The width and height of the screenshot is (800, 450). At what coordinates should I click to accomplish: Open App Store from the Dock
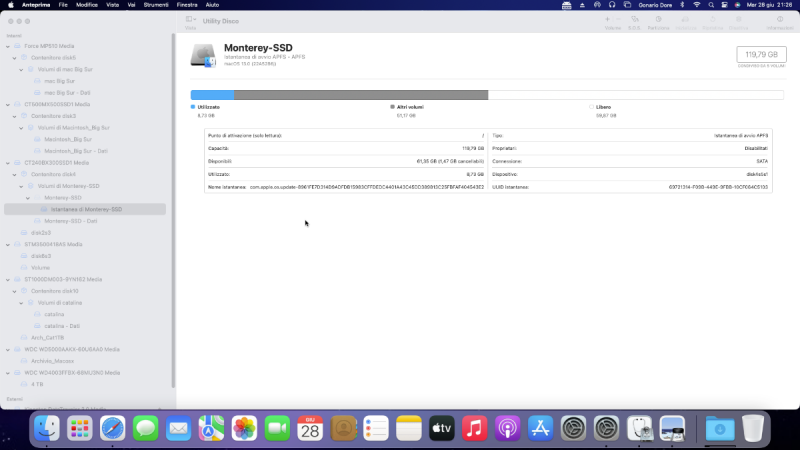click(540, 428)
